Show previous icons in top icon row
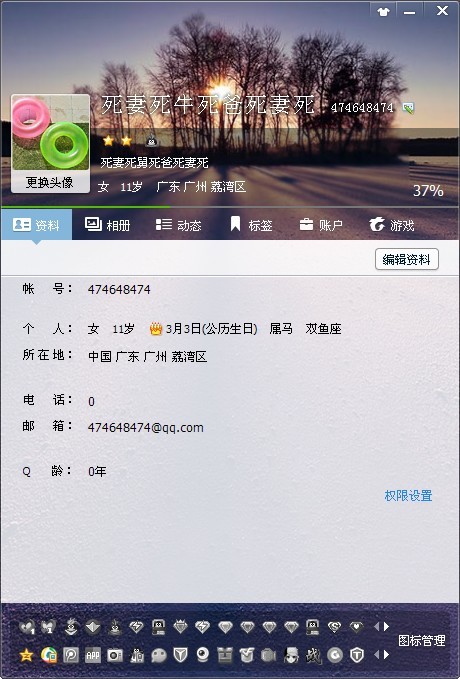Image resolution: width=460 pixels, height=679 pixels. [x=376, y=626]
